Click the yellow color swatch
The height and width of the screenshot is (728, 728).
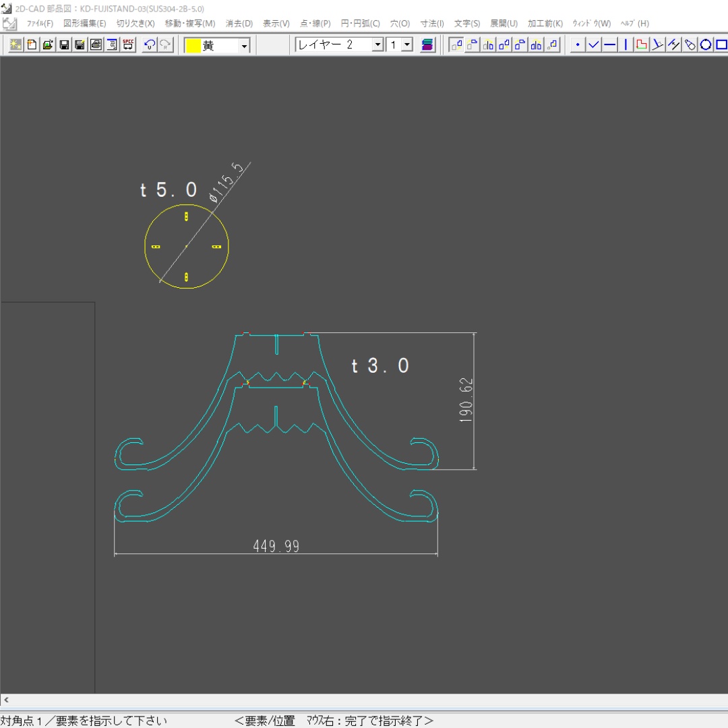193,46
